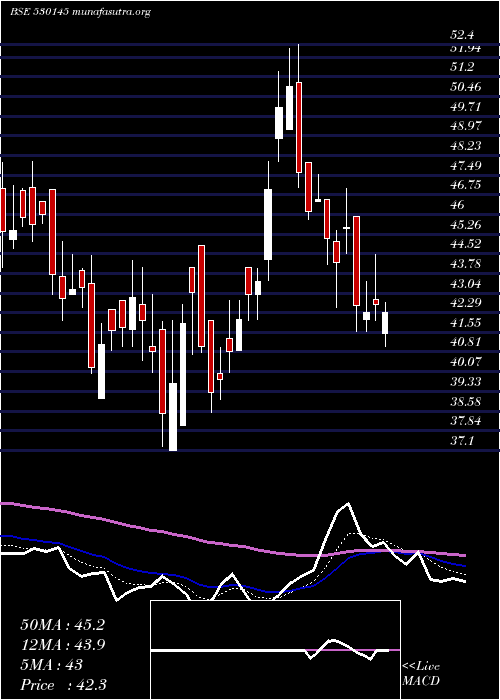Click the '<<Live MACD' label
Viewport: 500px width, 700px height.
click(421, 674)
